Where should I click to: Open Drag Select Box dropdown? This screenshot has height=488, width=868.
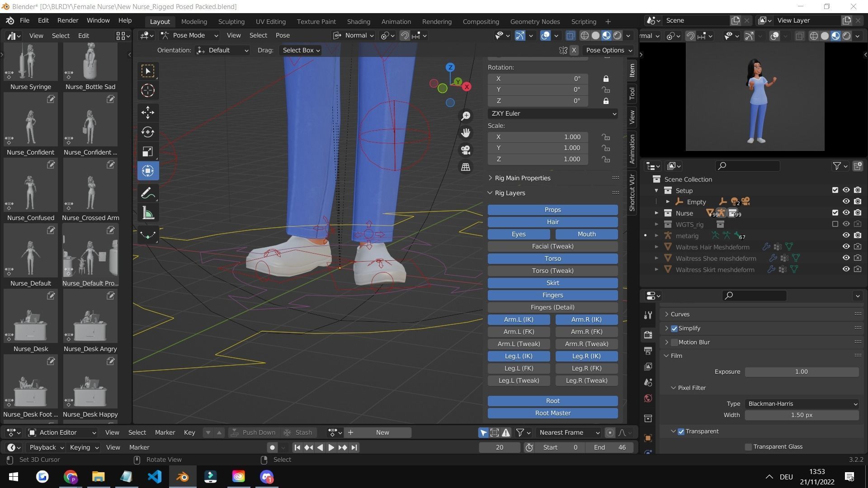point(301,50)
